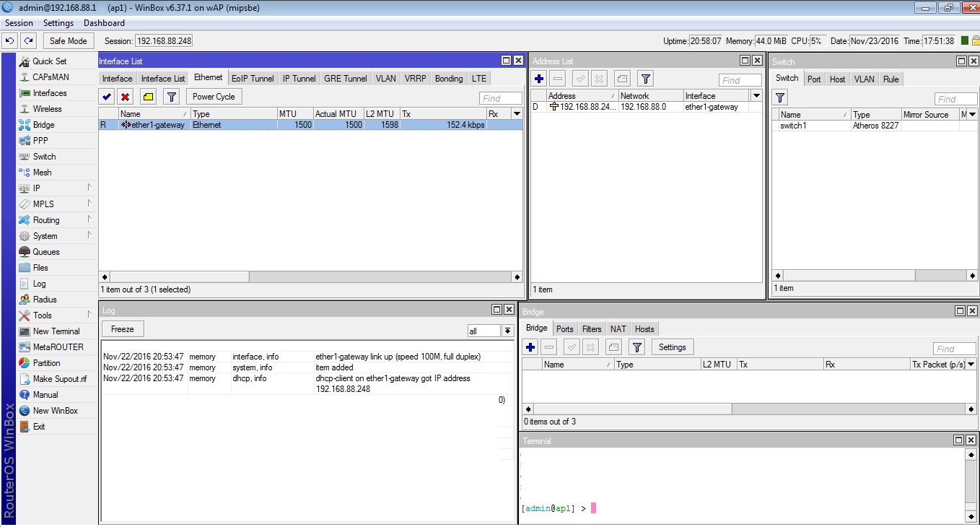Screen dimensions: 980x527
Task: Click the Power Cycle button
Action: [x=214, y=97]
